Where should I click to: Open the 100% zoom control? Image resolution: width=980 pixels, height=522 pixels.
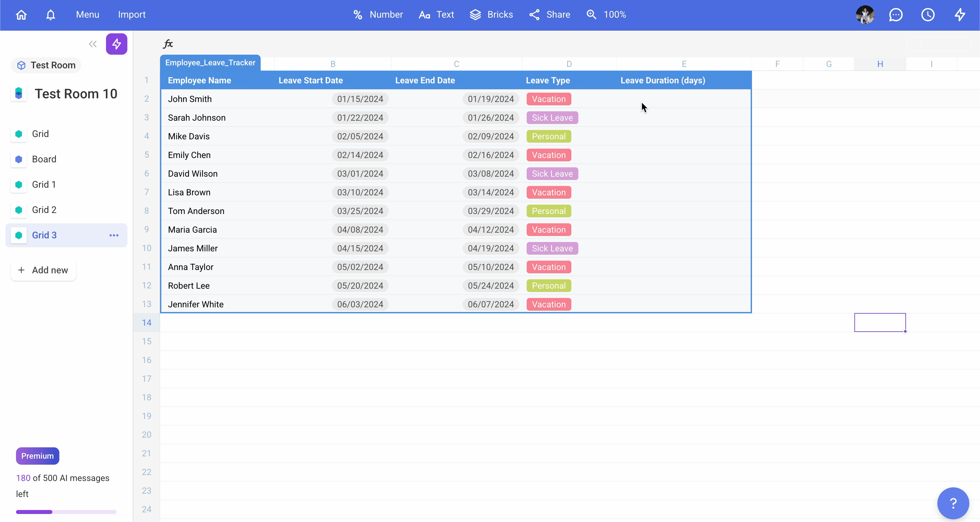click(606, 15)
